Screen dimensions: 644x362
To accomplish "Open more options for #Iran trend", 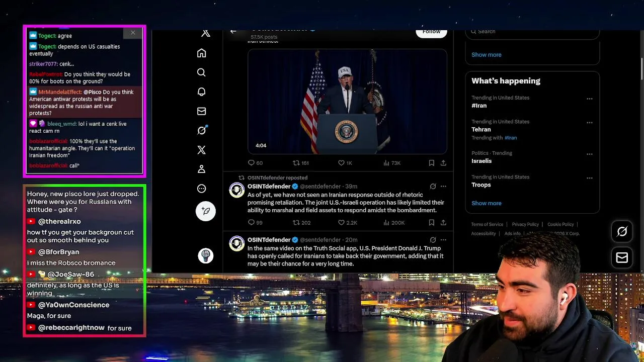I will 589,99.
